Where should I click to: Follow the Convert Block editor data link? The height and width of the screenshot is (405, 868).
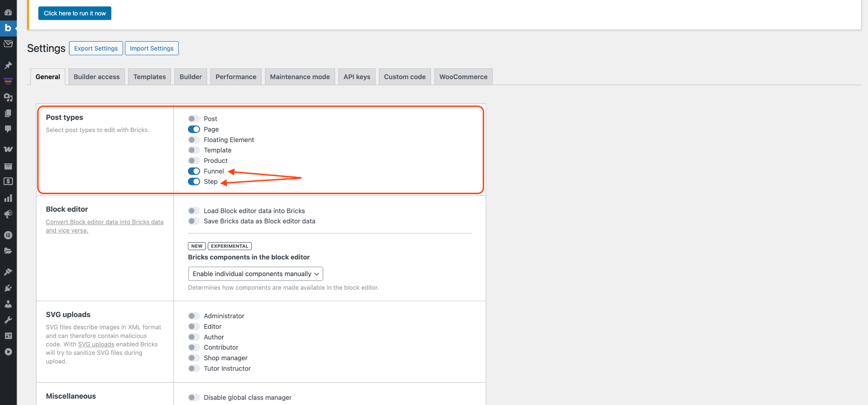[x=104, y=222]
